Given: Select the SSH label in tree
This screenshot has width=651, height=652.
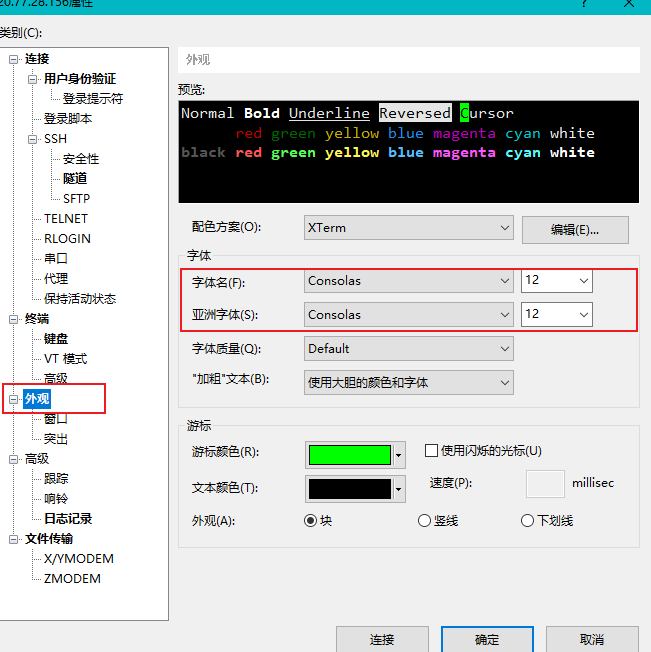Looking at the screenshot, I should point(55,139).
